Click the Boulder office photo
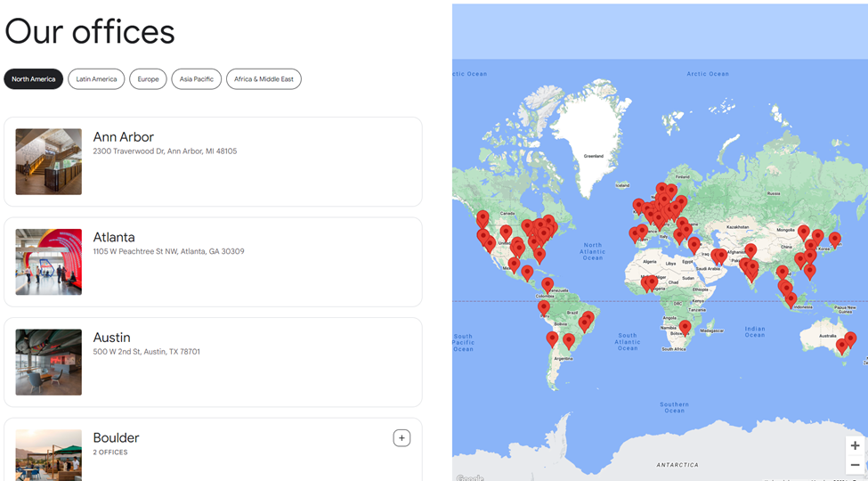Image resolution: width=868 pixels, height=481 pixels. pyautogui.click(x=49, y=455)
